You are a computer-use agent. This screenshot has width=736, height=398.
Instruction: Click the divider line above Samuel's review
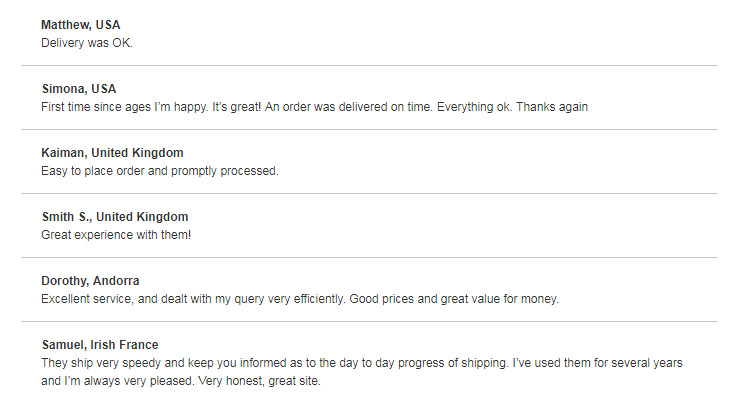pyautogui.click(x=369, y=321)
